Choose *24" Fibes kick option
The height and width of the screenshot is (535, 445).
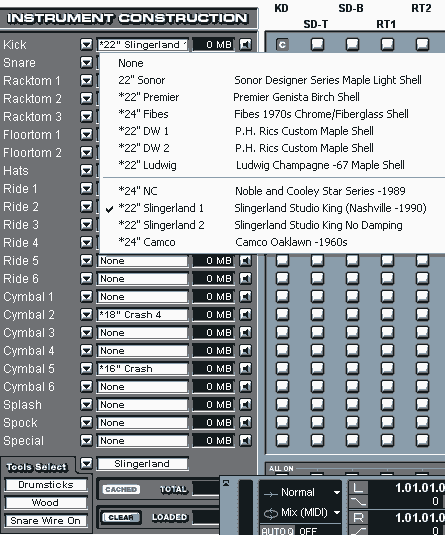click(x=272, y=114)
